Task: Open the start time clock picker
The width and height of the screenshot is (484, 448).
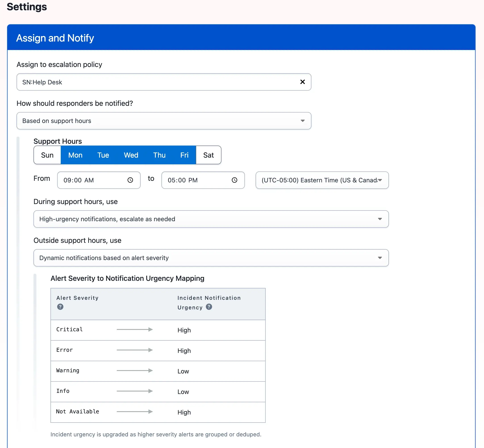Action: [x=130, y=180]
